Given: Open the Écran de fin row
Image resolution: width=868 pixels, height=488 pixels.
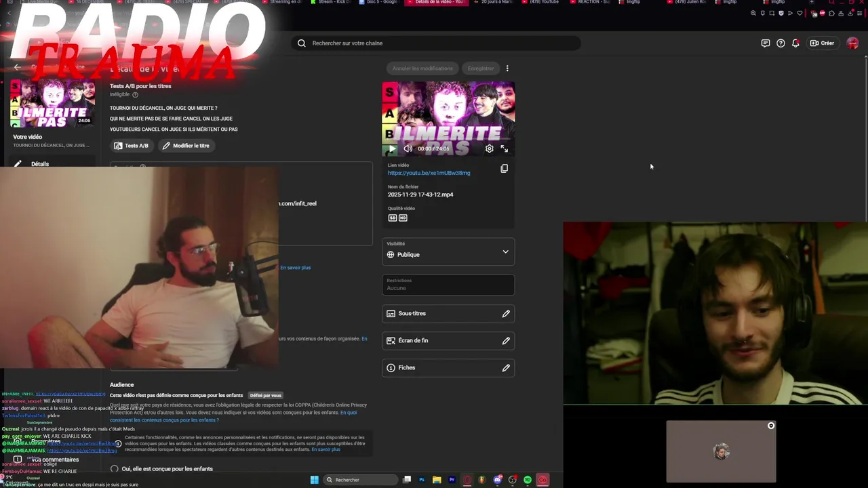Looking at the screenshot, I should [x=448, y=341].
